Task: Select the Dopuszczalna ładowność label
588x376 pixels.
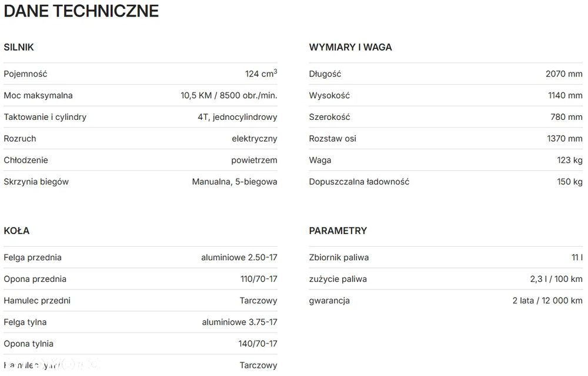Action: coord(359,182)
